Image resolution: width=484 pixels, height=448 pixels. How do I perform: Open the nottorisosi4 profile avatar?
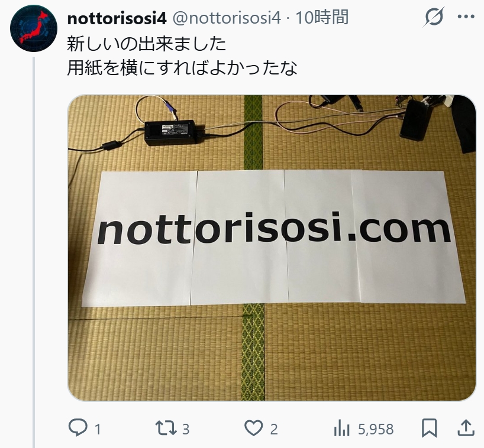tap(34, 28)
